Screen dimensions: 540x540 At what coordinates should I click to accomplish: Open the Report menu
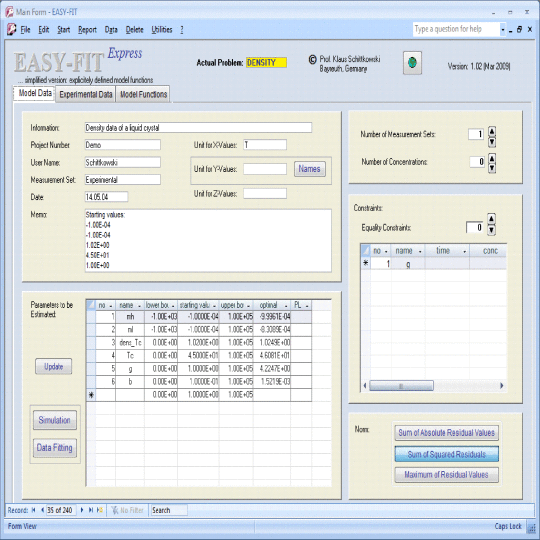pyautogui.click(x=87, y=30)
